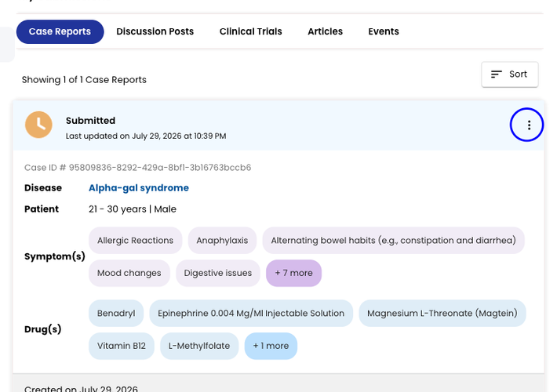Image resolution: width=557 pixels, height=392 pixels.
Task: Click the Case ID # 95809836 text
Action: [x=137, y=168]
